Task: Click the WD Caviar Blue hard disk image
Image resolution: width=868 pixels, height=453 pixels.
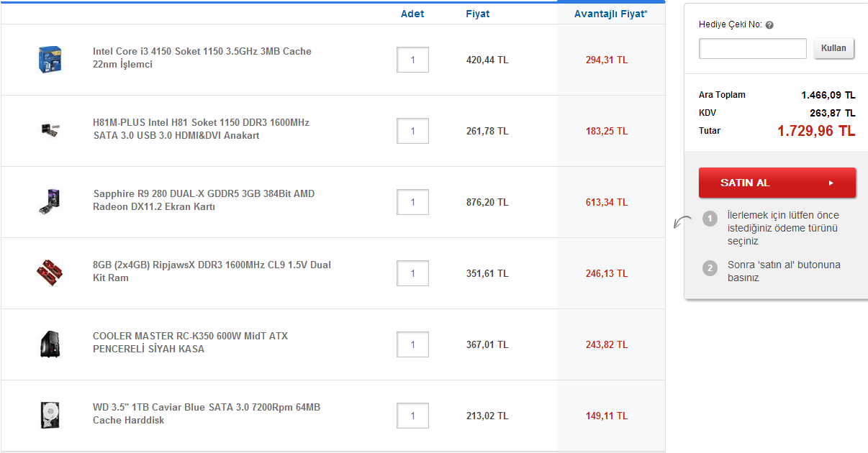Action: click(50, 416)
